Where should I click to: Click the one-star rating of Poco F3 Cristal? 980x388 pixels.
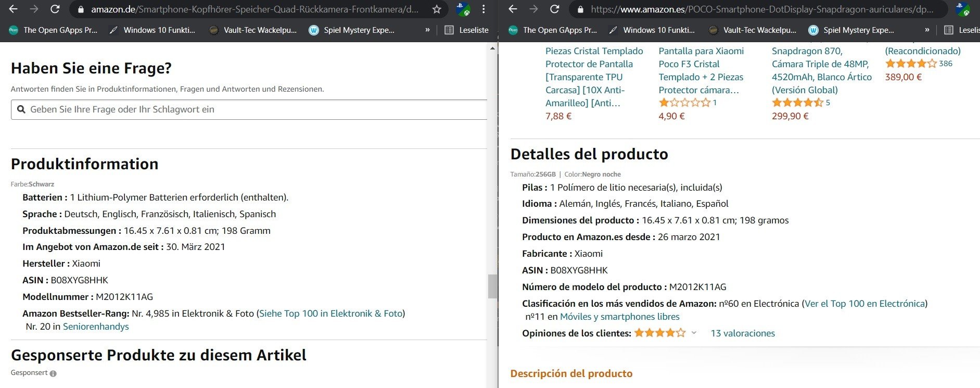pyautogui.click(x=684, y=103)
